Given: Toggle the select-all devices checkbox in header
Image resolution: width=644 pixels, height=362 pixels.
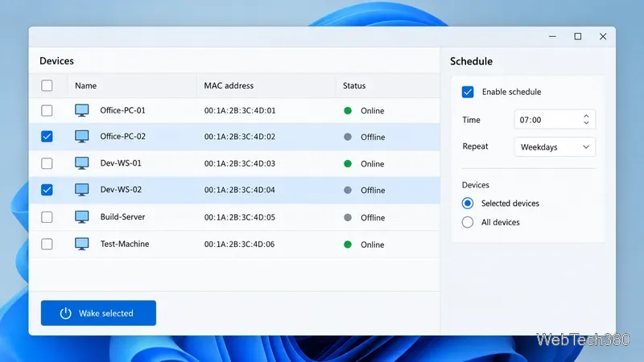Looking at the screenshot, I should click(47, 85).
